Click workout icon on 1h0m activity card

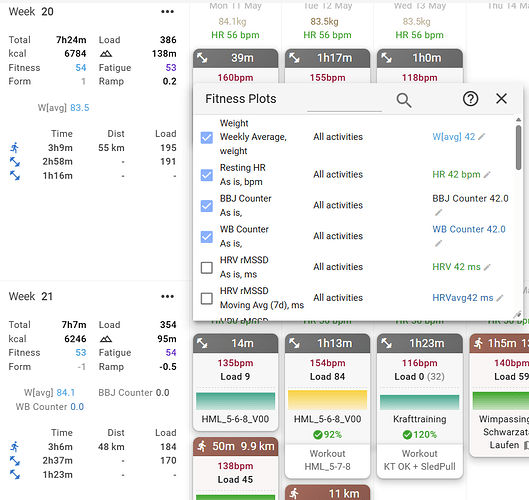click(387, 58)
